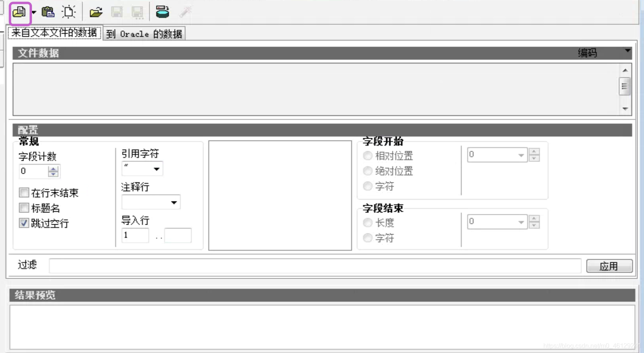Image resolution: width=644 pixels, height=353 pixels.
Task: Expand the open data file dropdown arrow
Action: pyautogui.click(x=34, y=12)
